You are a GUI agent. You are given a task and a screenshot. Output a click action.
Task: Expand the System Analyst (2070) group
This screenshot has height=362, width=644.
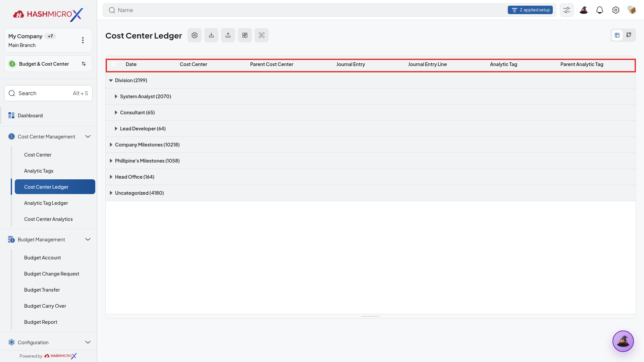pos(116,97)
